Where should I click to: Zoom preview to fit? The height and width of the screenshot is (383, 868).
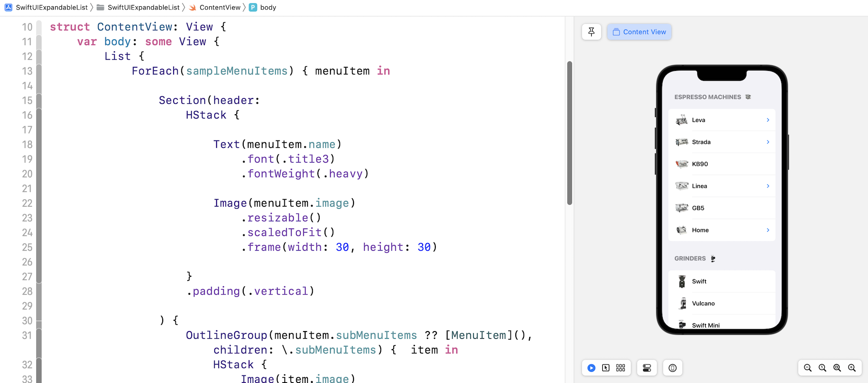click(x=837, y=368)
